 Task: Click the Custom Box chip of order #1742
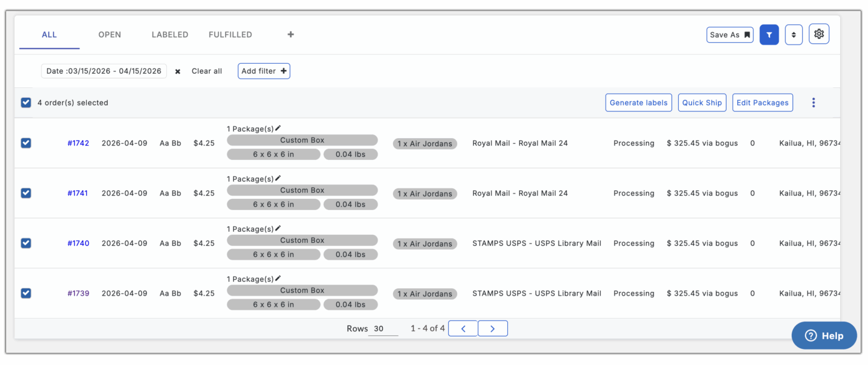pos(302,141)
